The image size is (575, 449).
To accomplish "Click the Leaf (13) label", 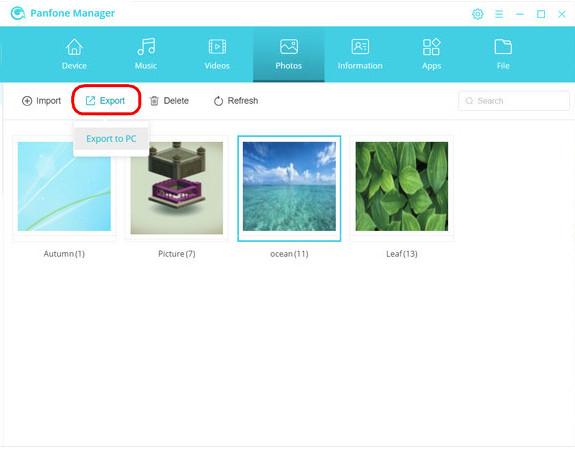I will click(x=402, y=254).
